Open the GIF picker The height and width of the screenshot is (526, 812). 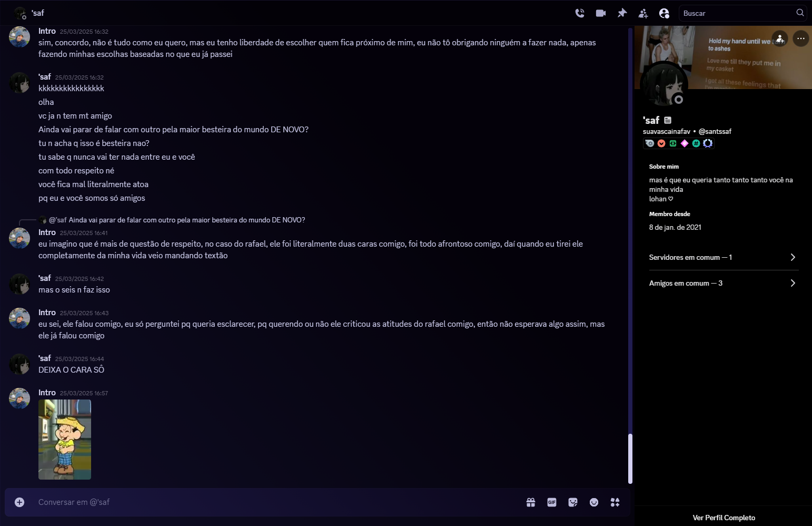tap(552, 502)
